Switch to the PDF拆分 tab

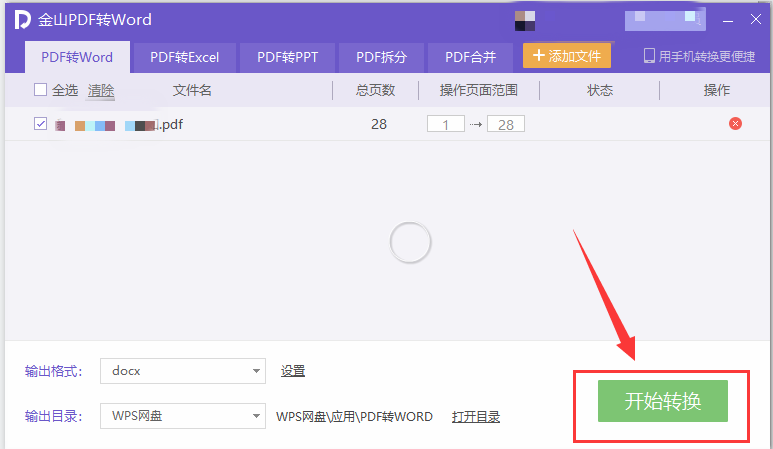click(381, 57)
